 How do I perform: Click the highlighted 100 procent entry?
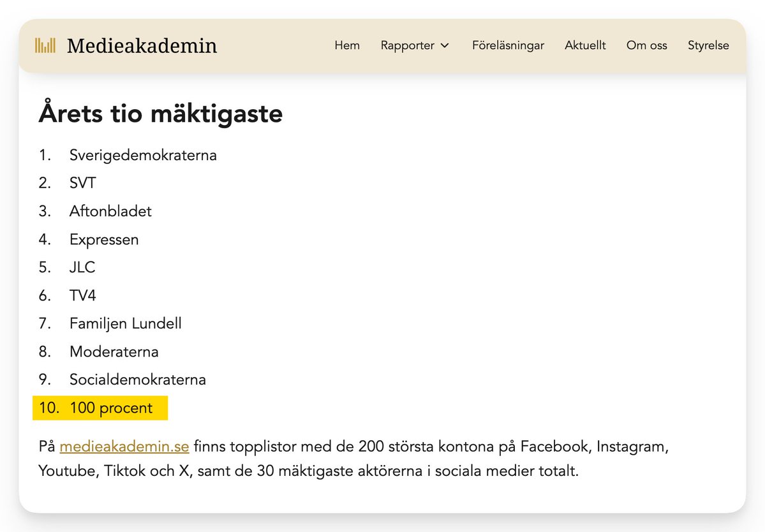tap(100, 408)
